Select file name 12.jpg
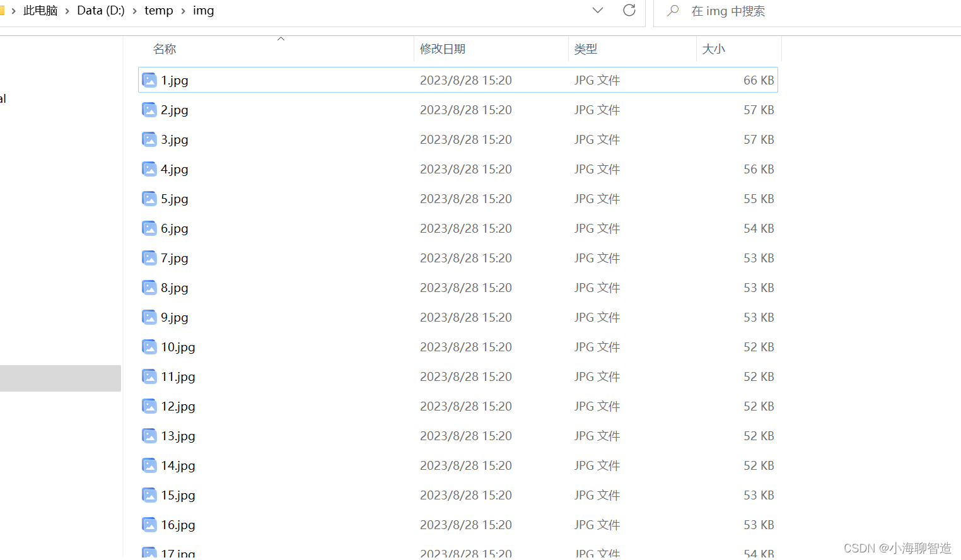This screenshot has height=560, width=961. click(178, 406)
